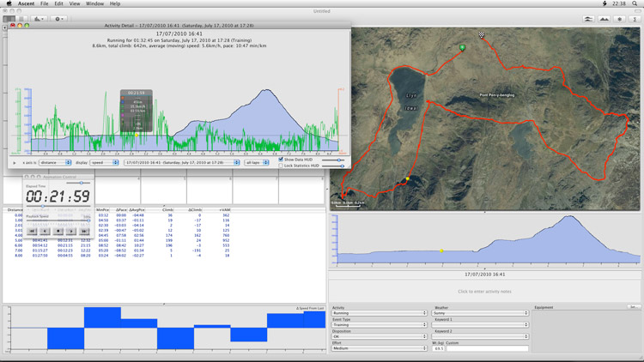Open the View menu

[75, 3]
